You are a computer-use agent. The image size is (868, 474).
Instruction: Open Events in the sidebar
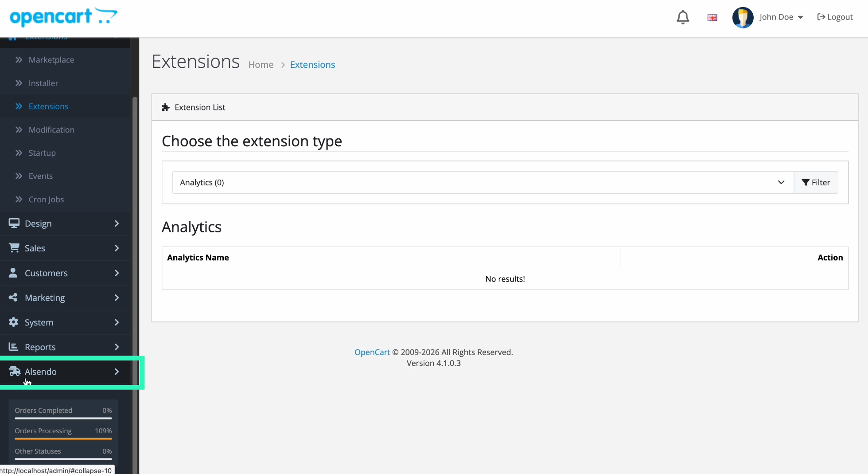coord(41,176)
